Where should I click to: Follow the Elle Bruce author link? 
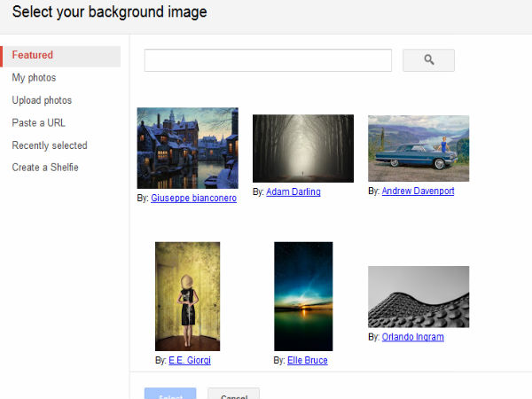click(x=307, y=361)
